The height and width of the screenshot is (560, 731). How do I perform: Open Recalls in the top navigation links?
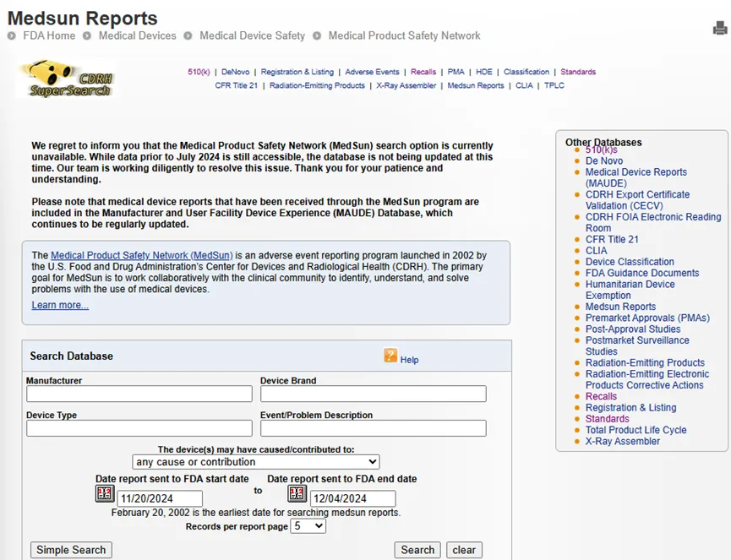(423, 72)
